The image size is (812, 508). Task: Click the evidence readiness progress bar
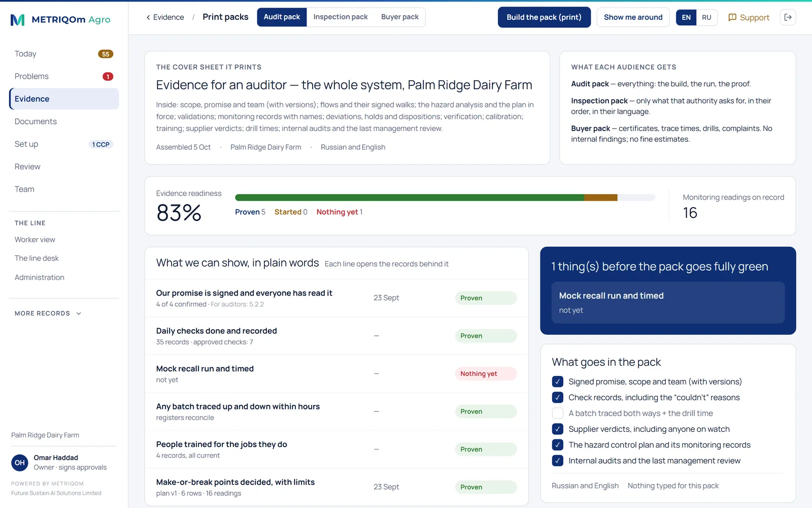445,198
